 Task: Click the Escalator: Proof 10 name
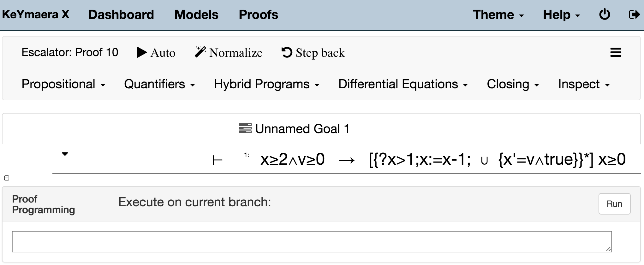[x=70, y=52]
